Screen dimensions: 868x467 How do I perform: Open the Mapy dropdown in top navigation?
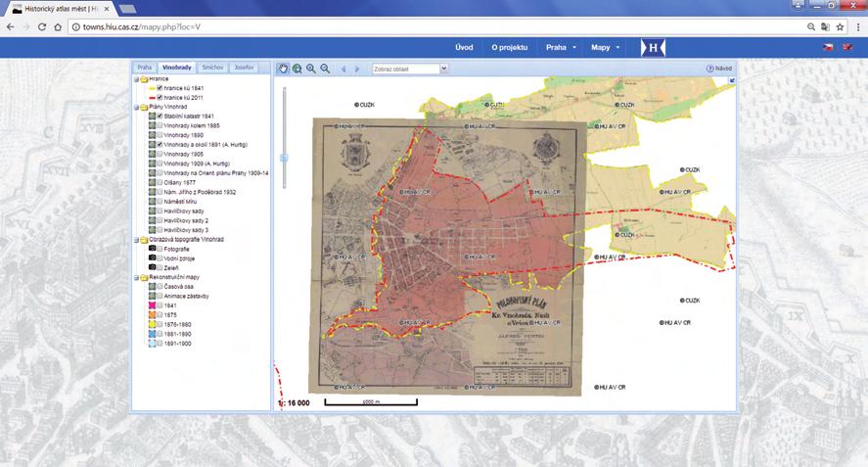[605, 48]
